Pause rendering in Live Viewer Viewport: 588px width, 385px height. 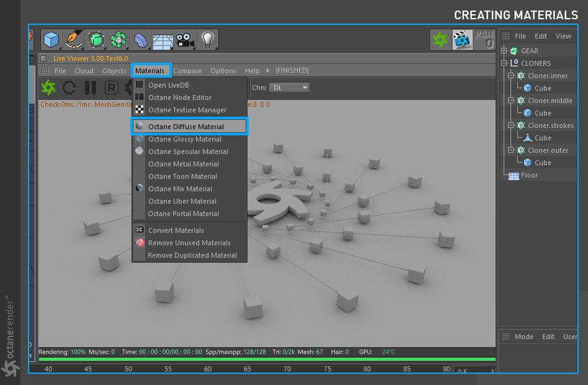(91, 88)
